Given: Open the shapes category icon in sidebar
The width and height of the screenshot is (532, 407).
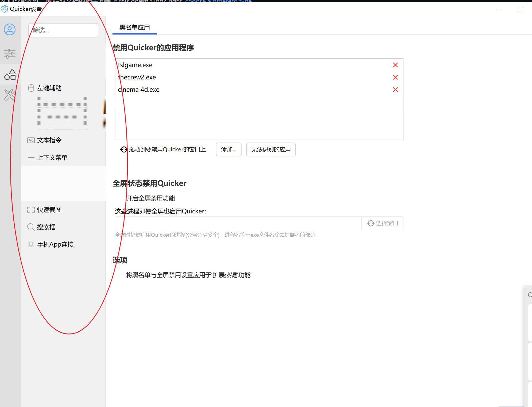Looking at the screenshot, I should (x=10, y=74).
